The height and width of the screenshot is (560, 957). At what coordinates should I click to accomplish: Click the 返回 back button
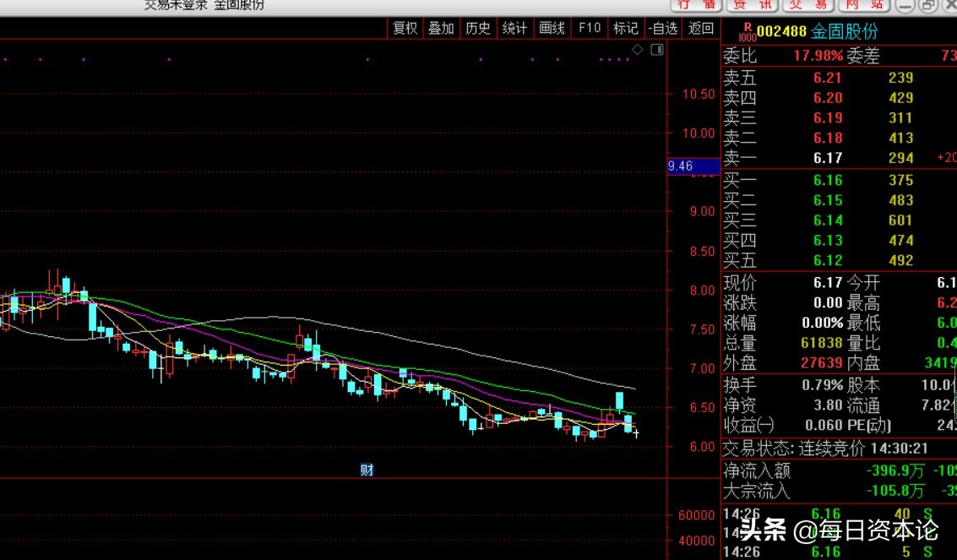pos(701,28)
